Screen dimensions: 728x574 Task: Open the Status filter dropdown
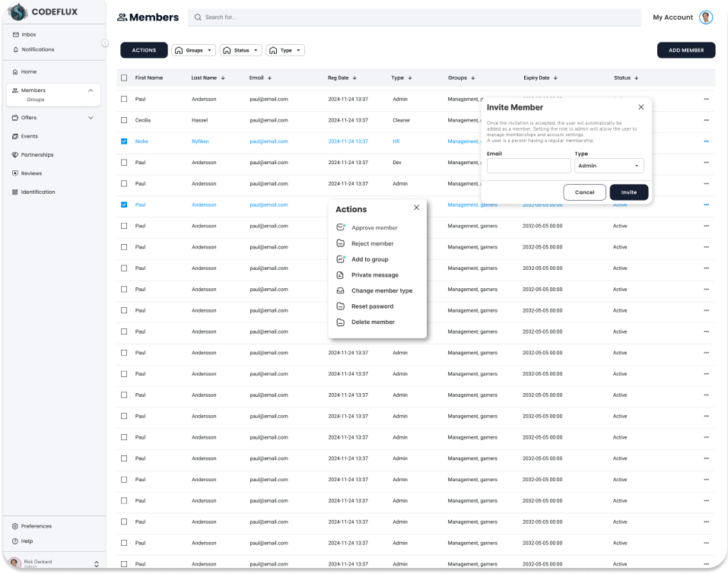[241, 50]
